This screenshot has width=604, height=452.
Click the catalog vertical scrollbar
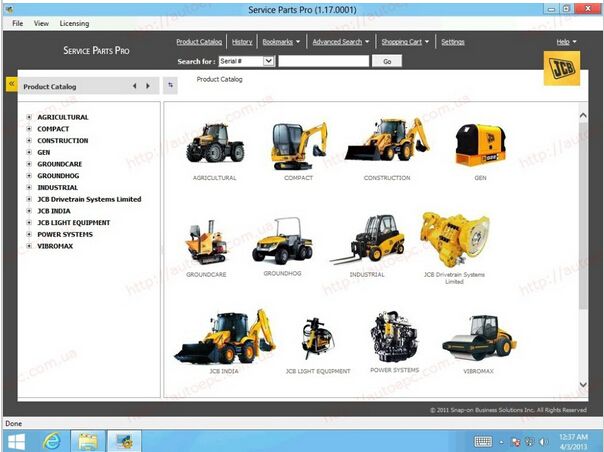coord(582,250)
